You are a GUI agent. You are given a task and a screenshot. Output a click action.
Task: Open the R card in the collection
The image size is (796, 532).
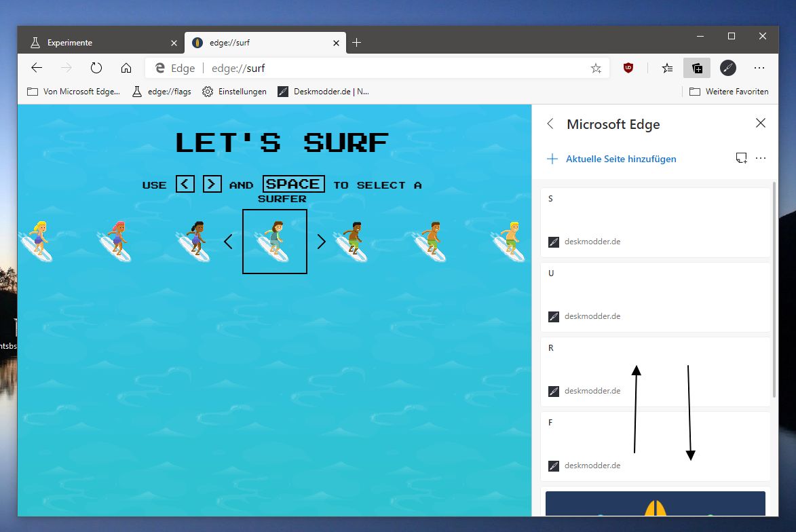pyautogui.click(x=656, y=372)
